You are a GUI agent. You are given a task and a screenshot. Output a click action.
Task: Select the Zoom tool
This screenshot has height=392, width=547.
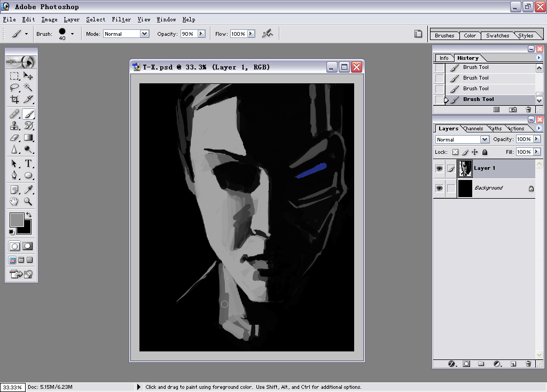pyautogui.click(x=28, y=201)
